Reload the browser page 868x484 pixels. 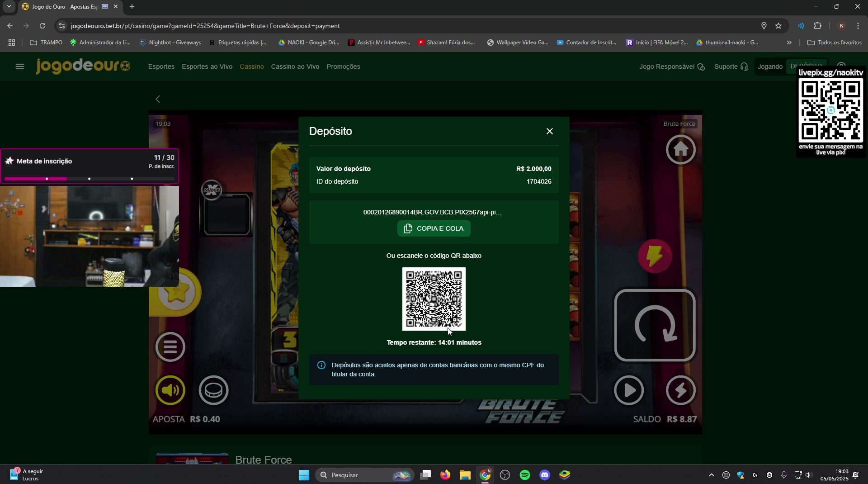coord(42,26)
